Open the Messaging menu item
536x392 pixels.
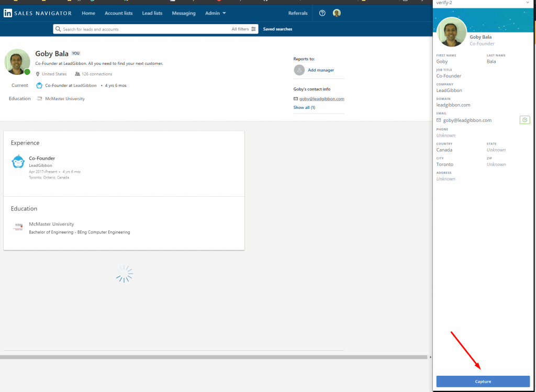[x=183, y=13]
